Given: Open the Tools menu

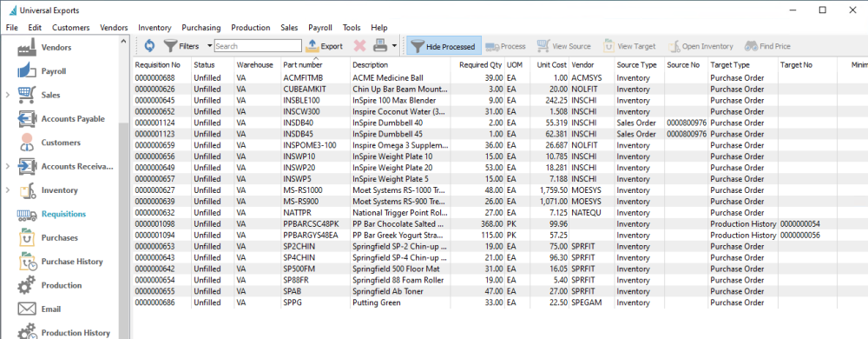Looking at the screenshot, I should click(x=352, y=28).
